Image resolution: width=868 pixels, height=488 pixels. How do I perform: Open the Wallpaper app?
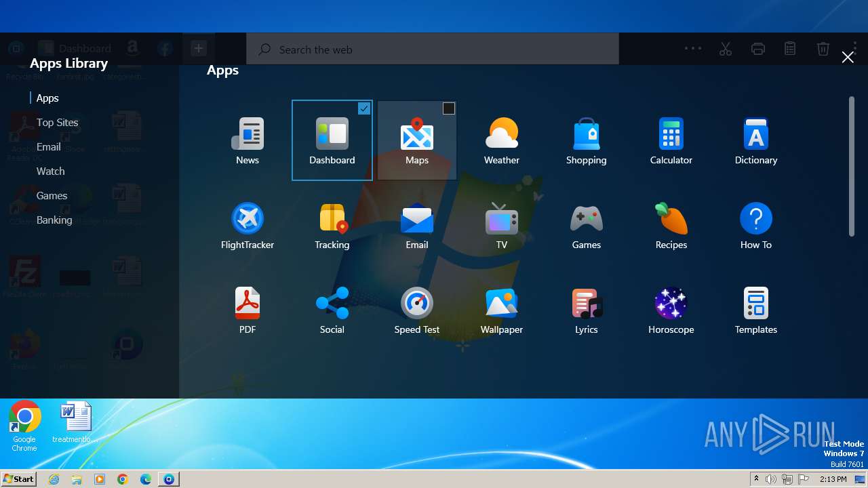502,310
